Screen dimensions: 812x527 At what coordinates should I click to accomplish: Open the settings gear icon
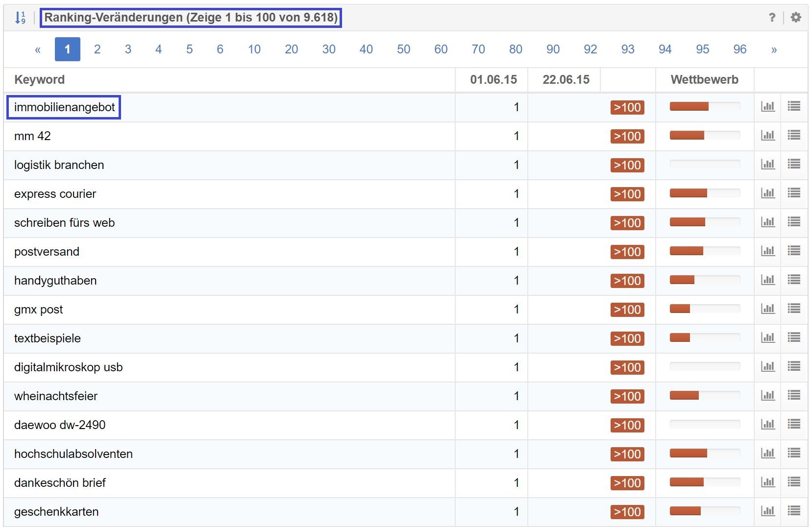click(x=796, y=18)
